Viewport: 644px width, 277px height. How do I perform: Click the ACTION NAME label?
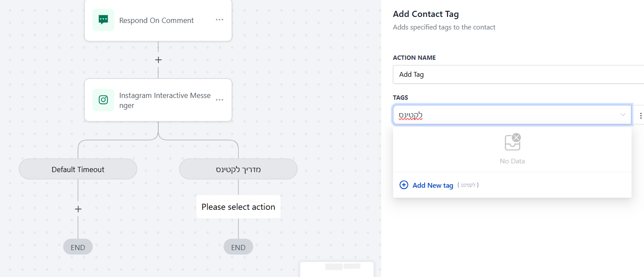coord(414,58)
